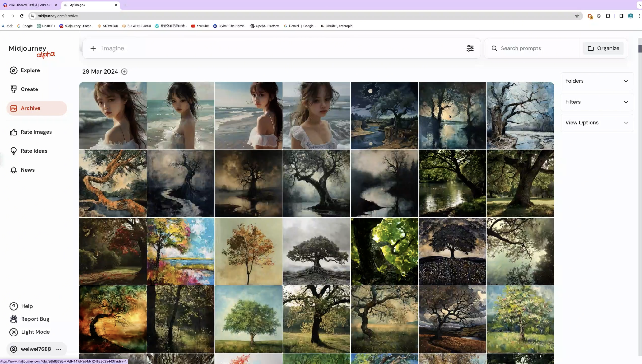Image resolution: width=642 pixels, height=364 pixels.
Task: Click the Report Bug icon
Action: click(x=14, y=319)
